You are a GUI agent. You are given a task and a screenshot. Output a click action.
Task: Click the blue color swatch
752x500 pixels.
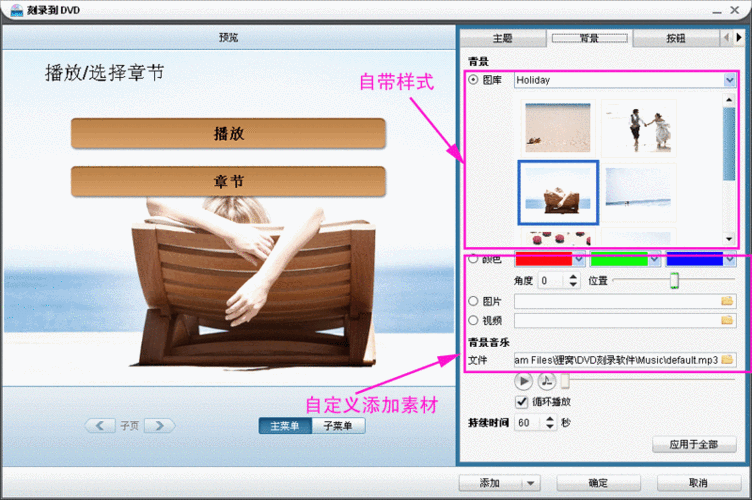coord(694,259)
